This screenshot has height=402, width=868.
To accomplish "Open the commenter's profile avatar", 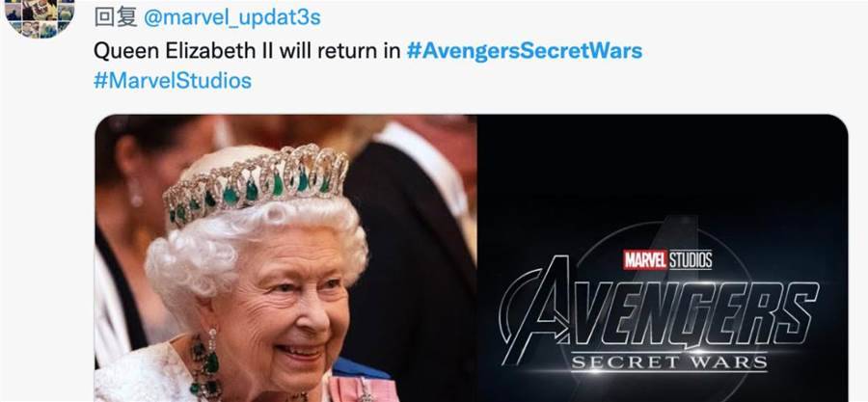I will [40, 17].
